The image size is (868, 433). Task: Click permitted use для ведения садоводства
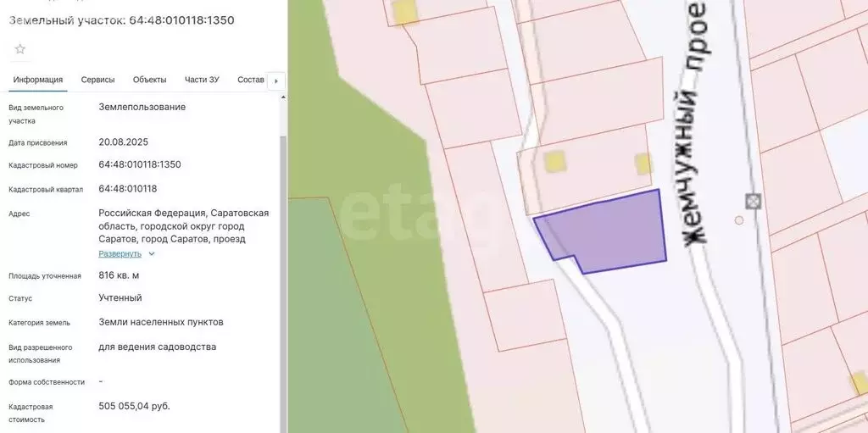click(157, 347)
